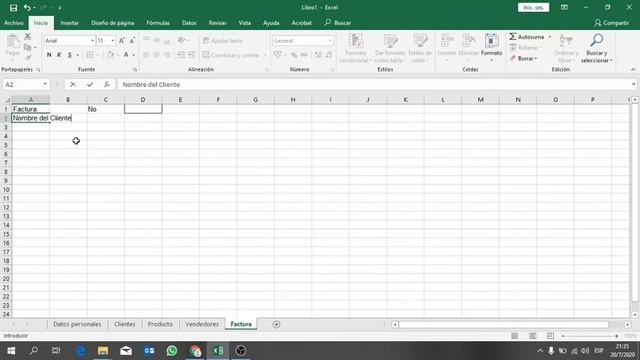
Task: Undo the last action
Action: (x=27, y=8)
